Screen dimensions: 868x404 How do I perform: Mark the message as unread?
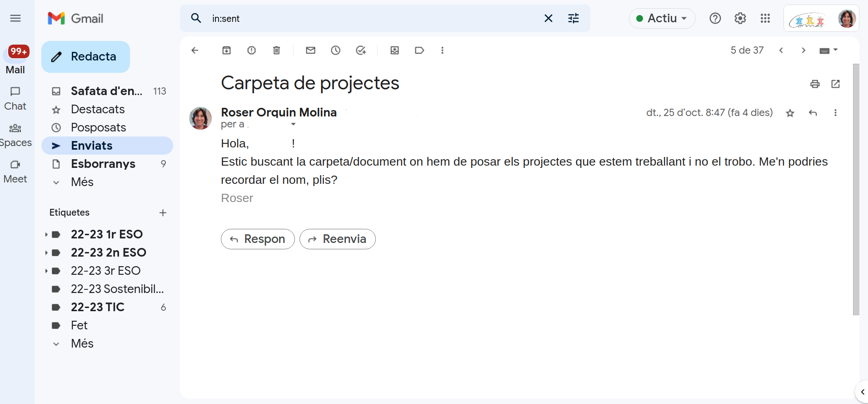tap(310, 50)
